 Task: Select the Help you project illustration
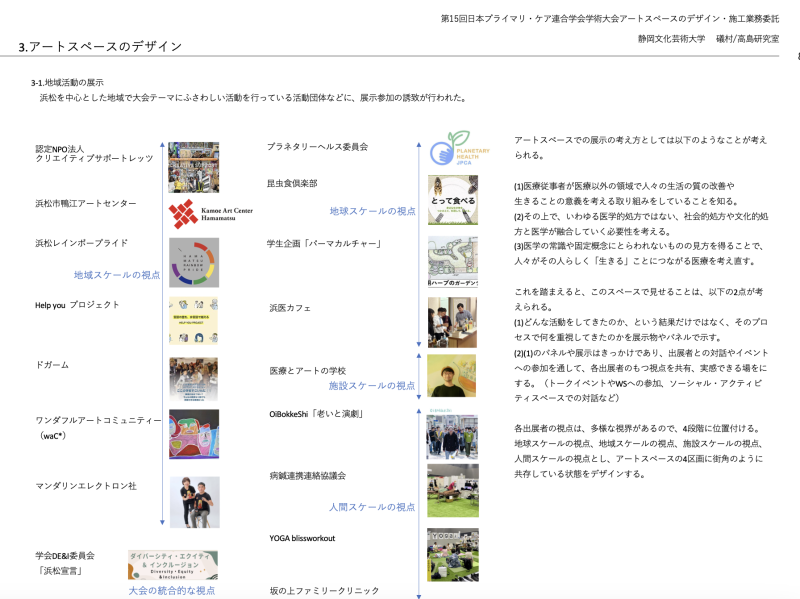[194, 320]
